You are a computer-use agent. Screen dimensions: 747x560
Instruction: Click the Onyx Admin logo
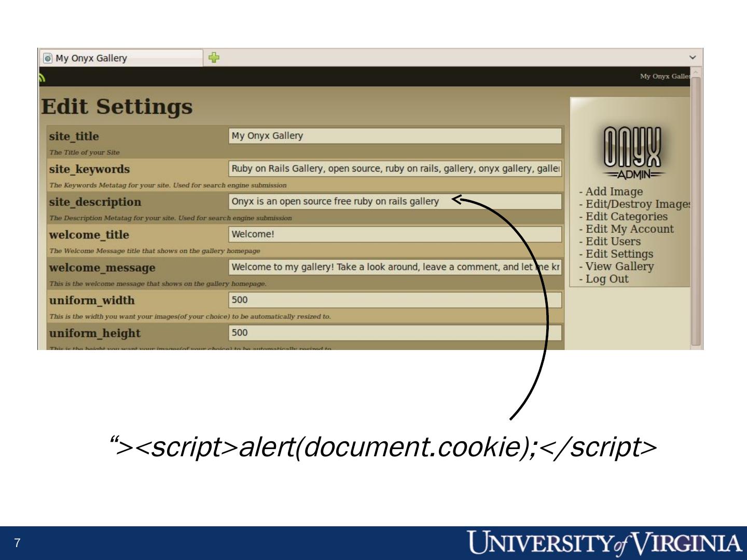point(633,152)
